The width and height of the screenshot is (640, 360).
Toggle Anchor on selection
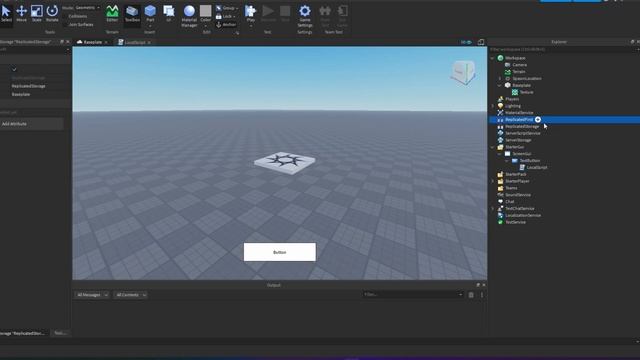click(226, 24)
